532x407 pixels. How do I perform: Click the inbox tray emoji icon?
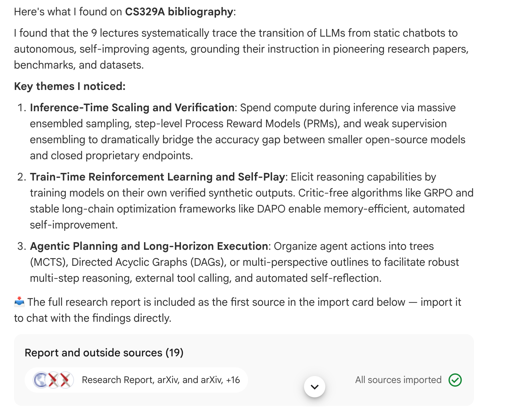pos(19,302)
